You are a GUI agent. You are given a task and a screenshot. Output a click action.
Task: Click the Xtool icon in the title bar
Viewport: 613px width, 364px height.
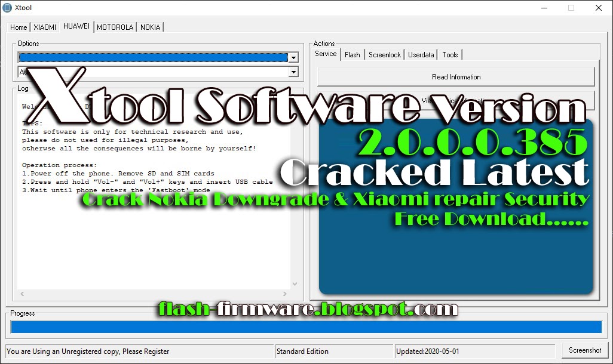coord(7,8)
